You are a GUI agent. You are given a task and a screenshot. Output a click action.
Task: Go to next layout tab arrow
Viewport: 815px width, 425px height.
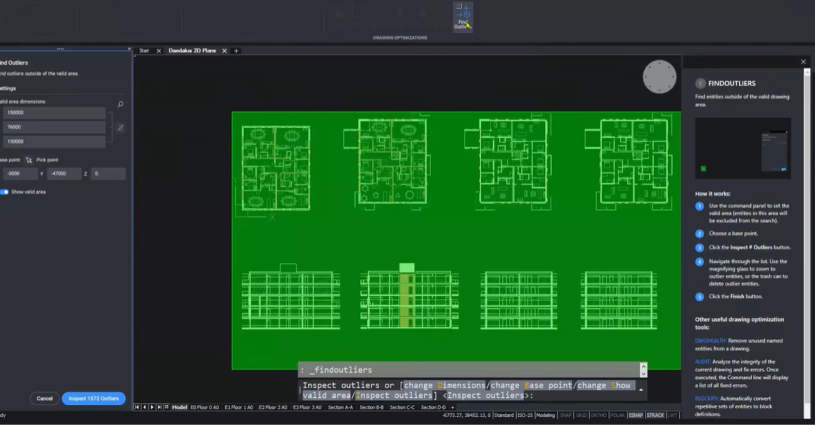click(152, 407)
